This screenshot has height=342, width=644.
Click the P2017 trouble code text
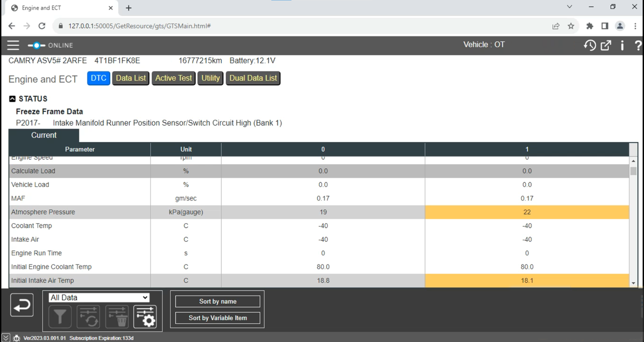[x=28, y=123]
